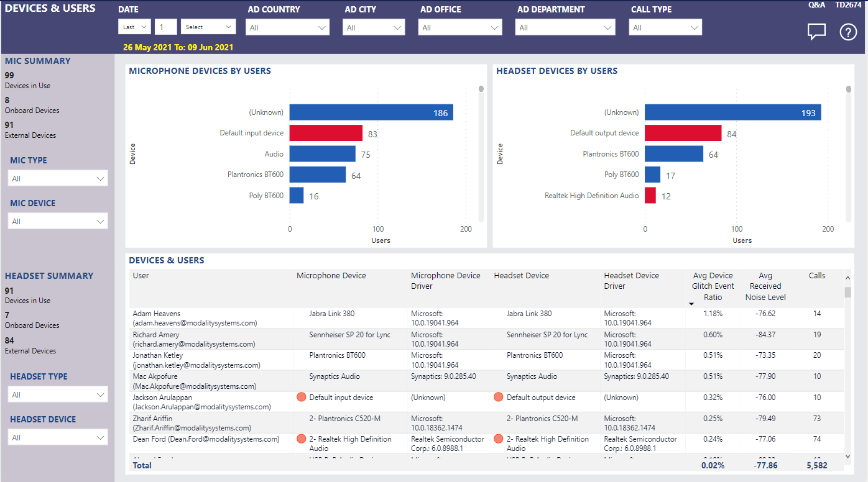Open the Mic Type dropdown

point(58,178)
